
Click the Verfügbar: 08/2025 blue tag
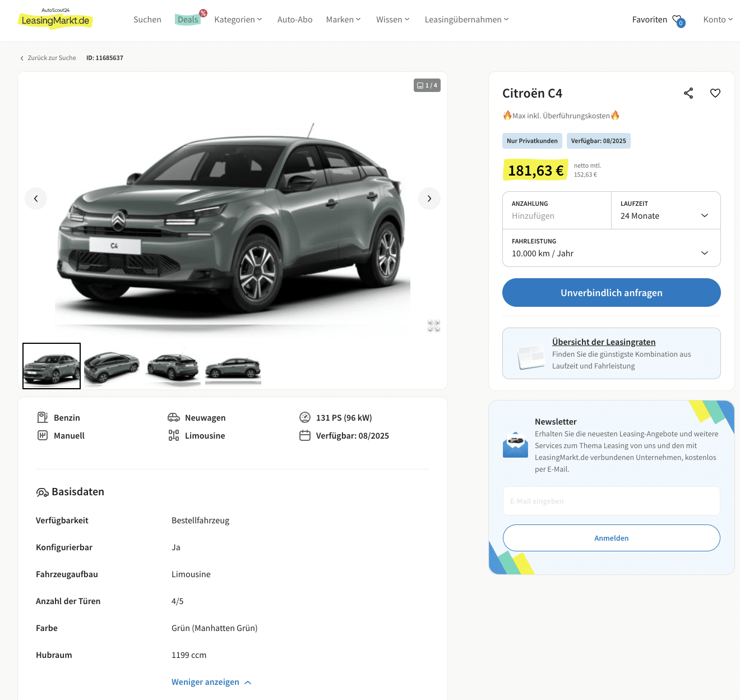coord(599,141)
